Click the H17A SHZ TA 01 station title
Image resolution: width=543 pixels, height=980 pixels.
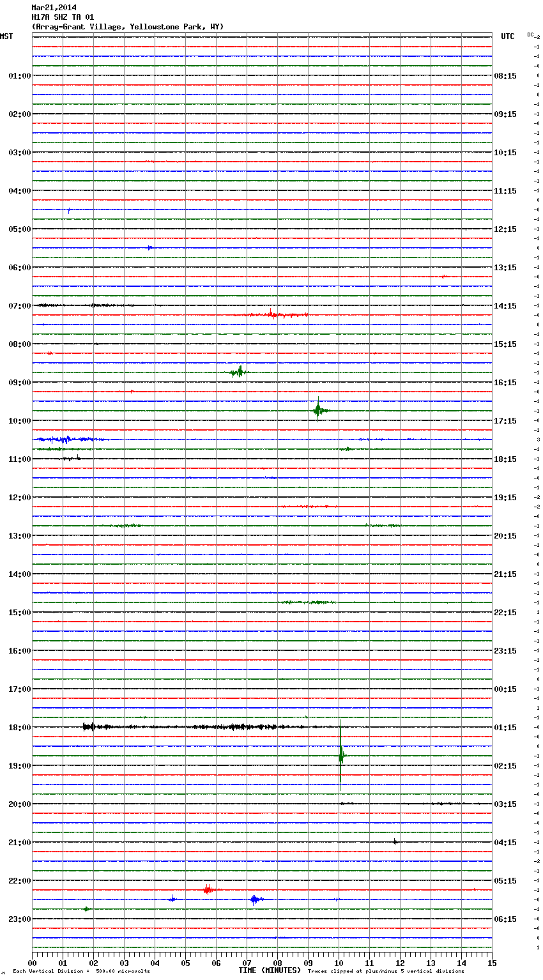click(63, 17)
